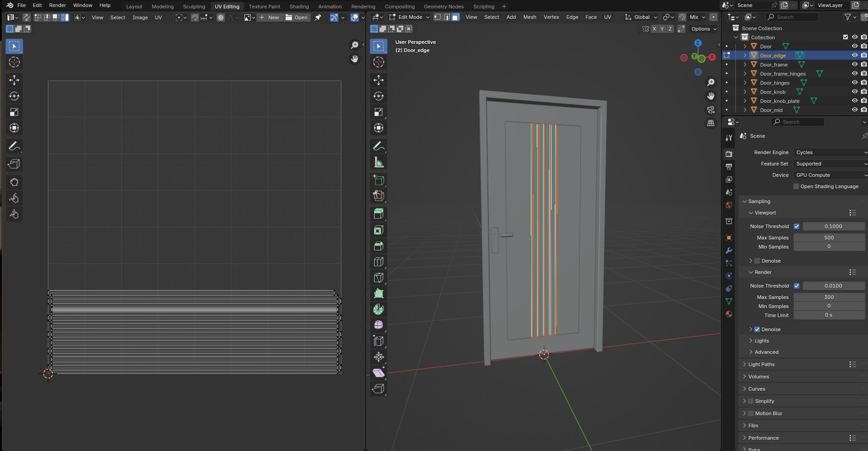This screenshot has height=451, width=868.
Task: Open the Material properties tab
Action: pyautogui.click(x=729, y=314)
